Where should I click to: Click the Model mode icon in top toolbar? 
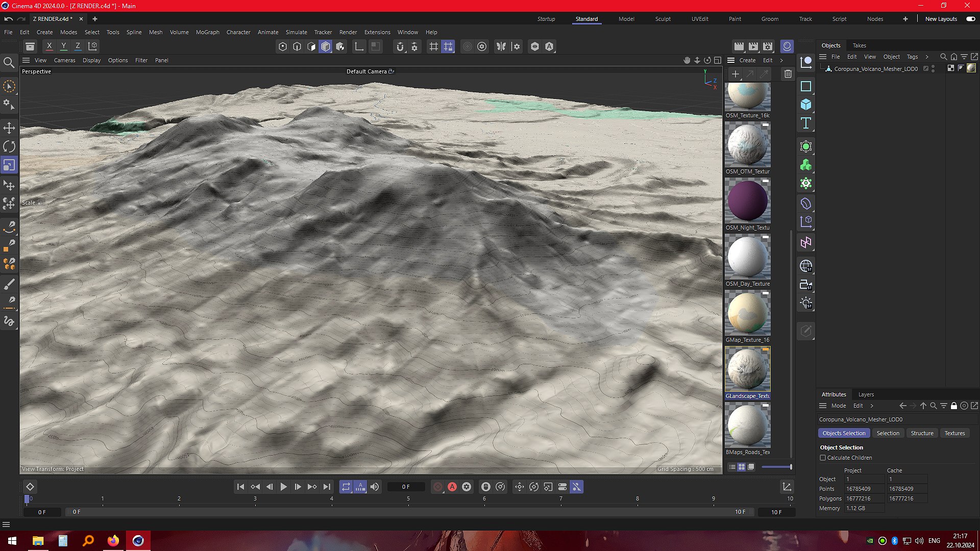(326, 46)
